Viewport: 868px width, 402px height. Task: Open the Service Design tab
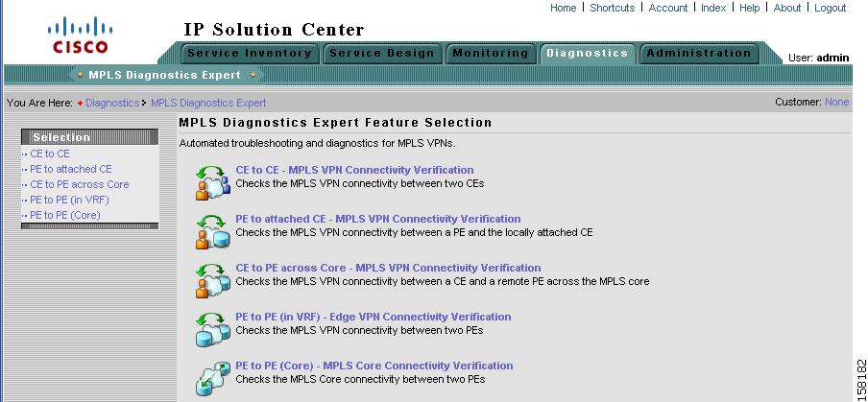pos(382,54)
